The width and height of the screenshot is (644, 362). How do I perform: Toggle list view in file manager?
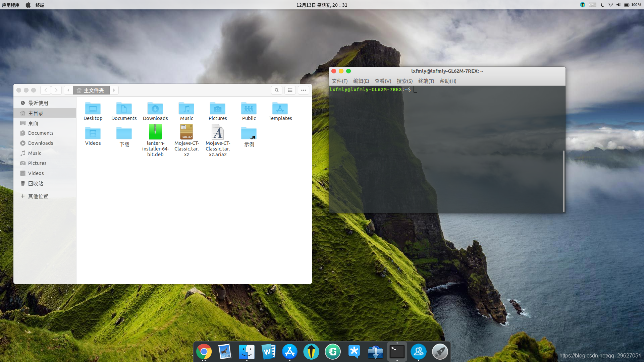point(290,90)
